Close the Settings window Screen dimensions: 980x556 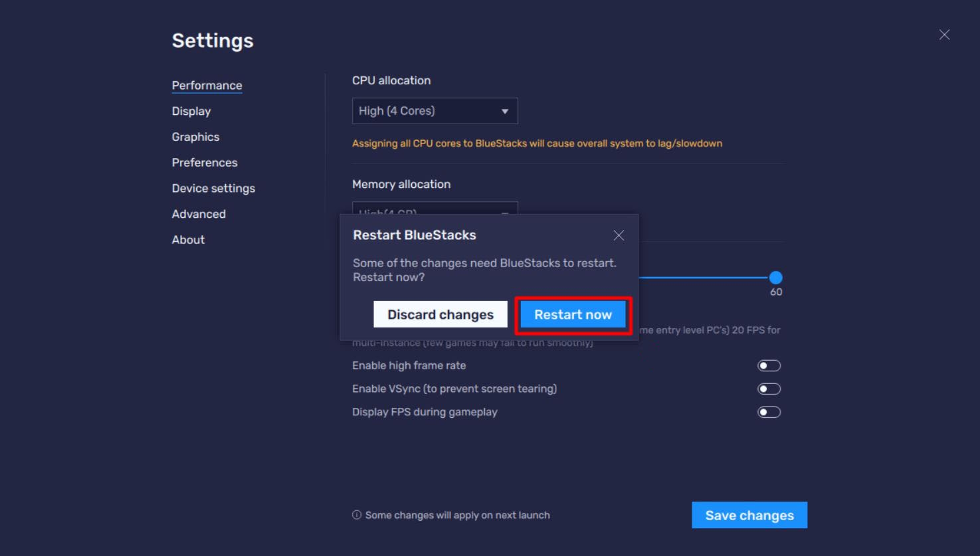click(944, 35)
